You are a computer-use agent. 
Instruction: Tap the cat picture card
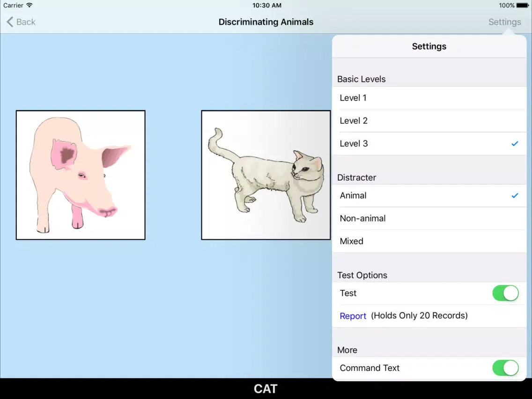pyautogui.click(x=266, y=175)
